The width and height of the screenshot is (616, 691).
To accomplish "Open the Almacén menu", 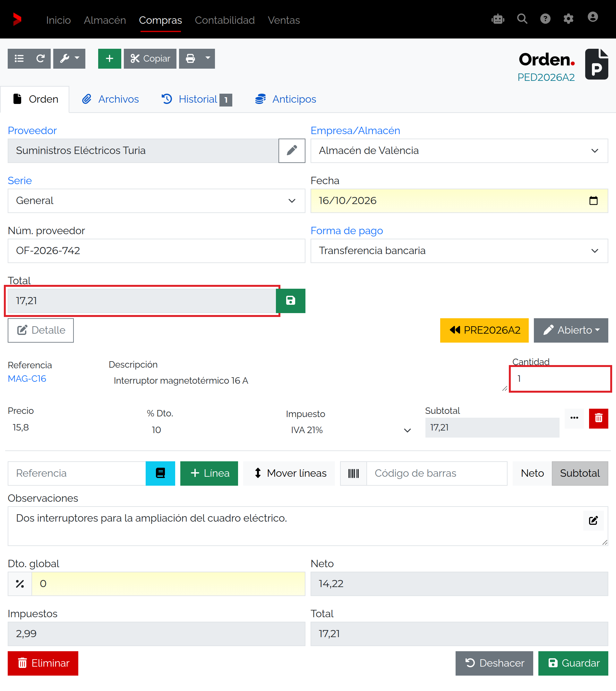I will coord(105,20).
